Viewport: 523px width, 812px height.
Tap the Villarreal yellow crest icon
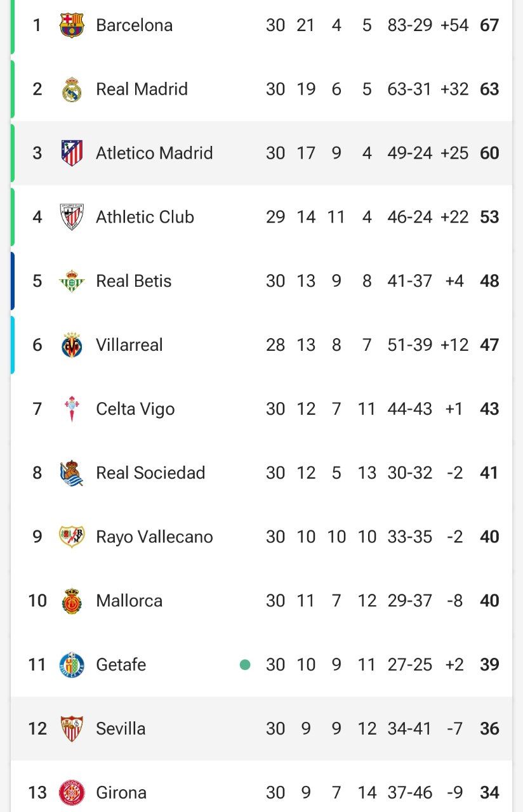[72, 345]
